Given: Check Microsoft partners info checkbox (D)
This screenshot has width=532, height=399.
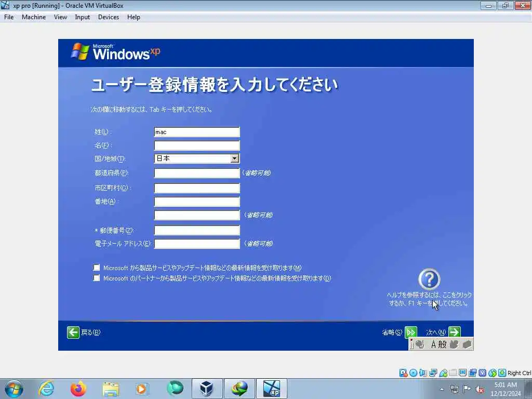Looking at the screenshot, I should click(x=97, y=278).
